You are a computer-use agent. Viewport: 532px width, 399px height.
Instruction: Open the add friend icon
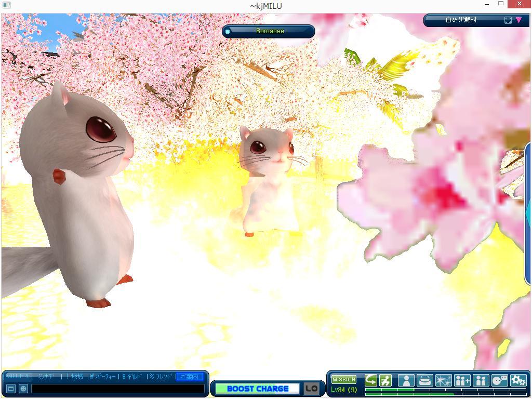pyautogui.click(x=462, y=380)
